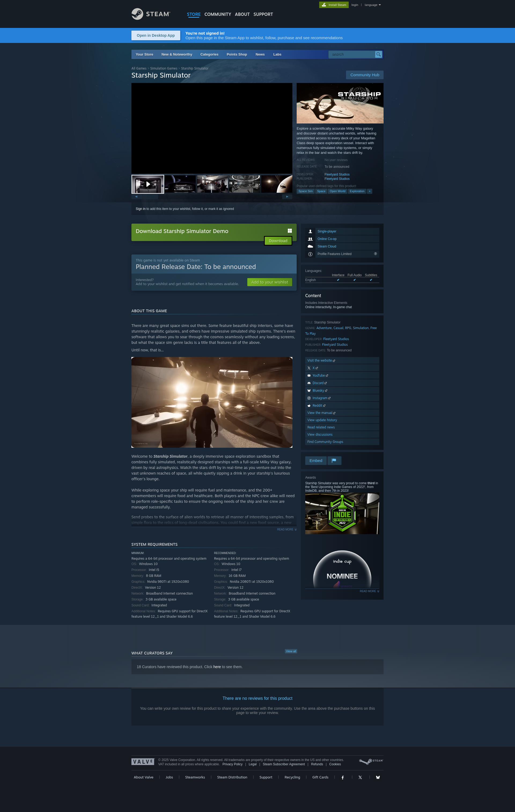Click the store search input field
The height and width of the screenshot is (812, 515).
(352, 54)
